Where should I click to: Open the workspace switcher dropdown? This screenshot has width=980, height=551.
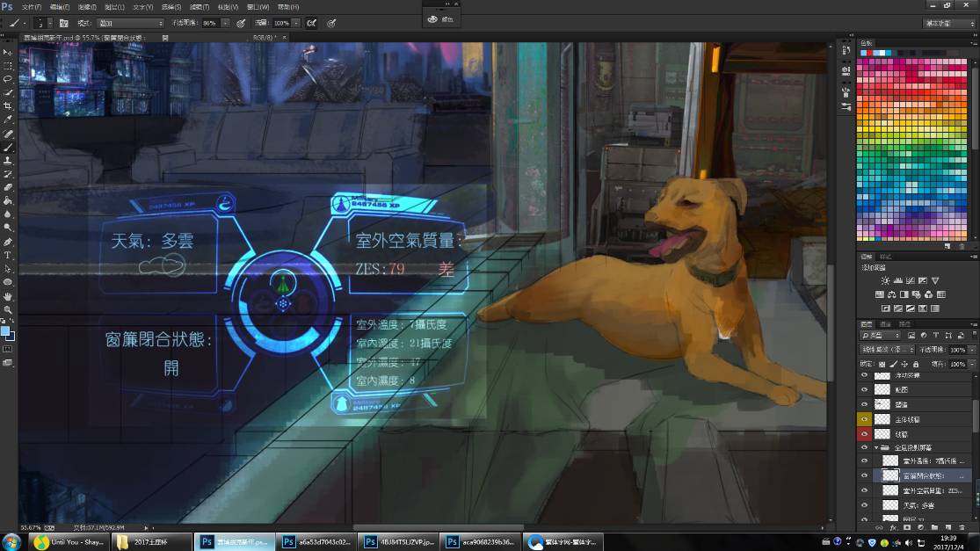[949, 23]
